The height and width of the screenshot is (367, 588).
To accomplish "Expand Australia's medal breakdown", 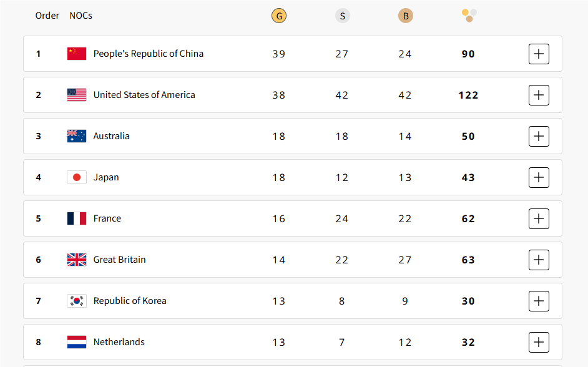I will tap(539, 136).
